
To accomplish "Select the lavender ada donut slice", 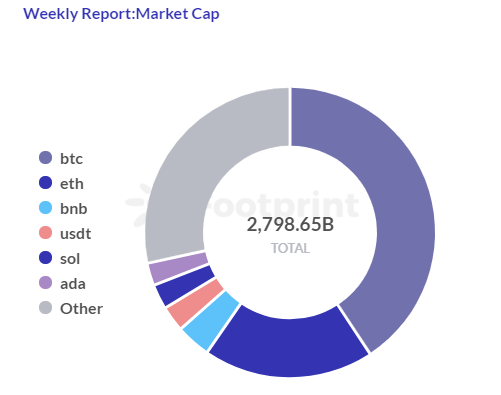I will point(179,268).
